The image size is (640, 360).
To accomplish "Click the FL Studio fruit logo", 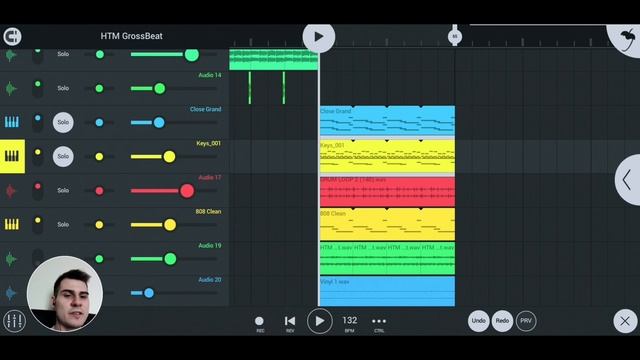I will click(627, 40).
